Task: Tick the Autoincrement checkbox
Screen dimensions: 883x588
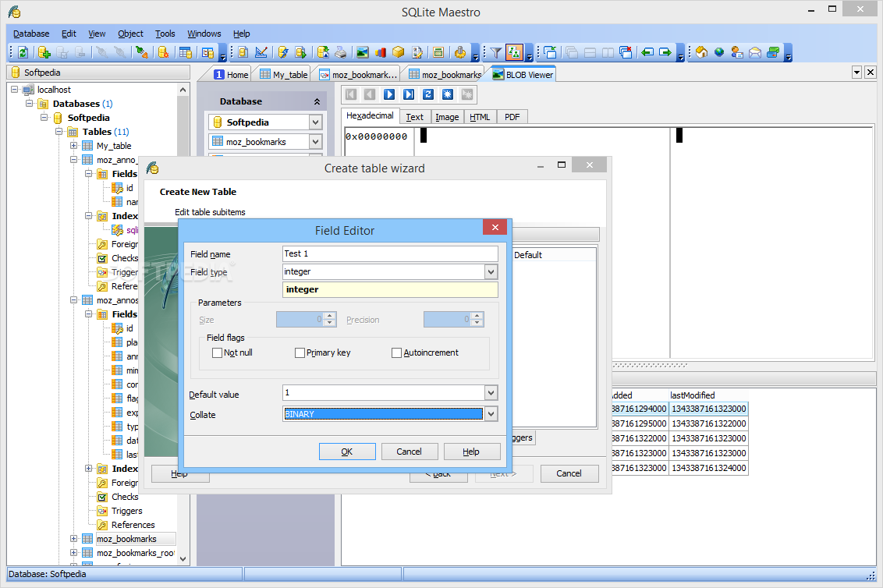Action: click(x=396, y=353)
